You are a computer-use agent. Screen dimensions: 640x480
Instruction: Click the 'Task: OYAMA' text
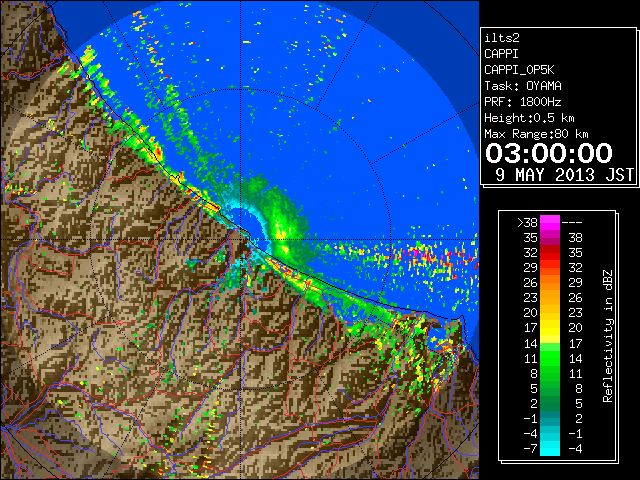[x=523, y=86]
